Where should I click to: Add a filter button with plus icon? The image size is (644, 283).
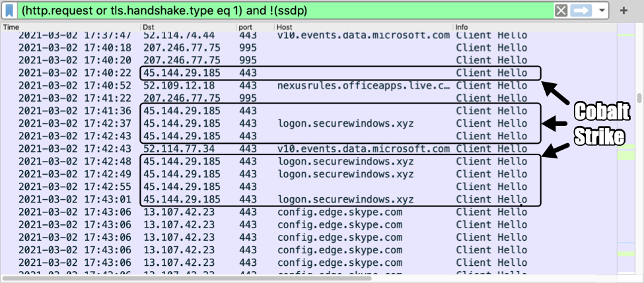624,11
